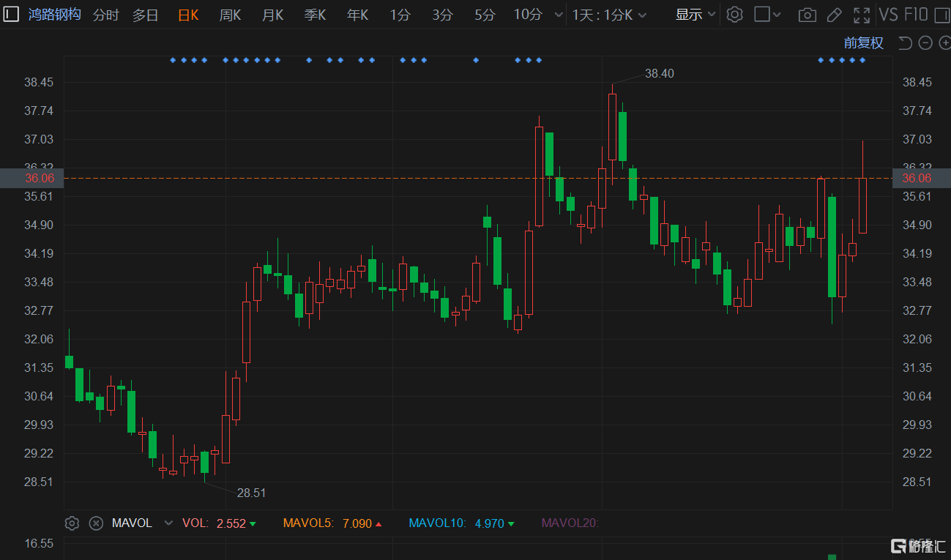Click the 28.51 low price annotation

[x=251, y=493]
